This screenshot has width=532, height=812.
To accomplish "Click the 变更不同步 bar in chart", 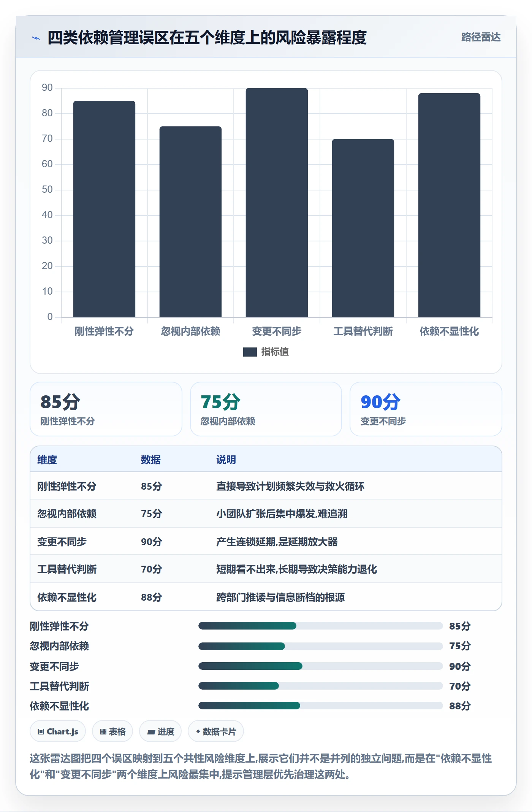I will click(x=277, y=203).
